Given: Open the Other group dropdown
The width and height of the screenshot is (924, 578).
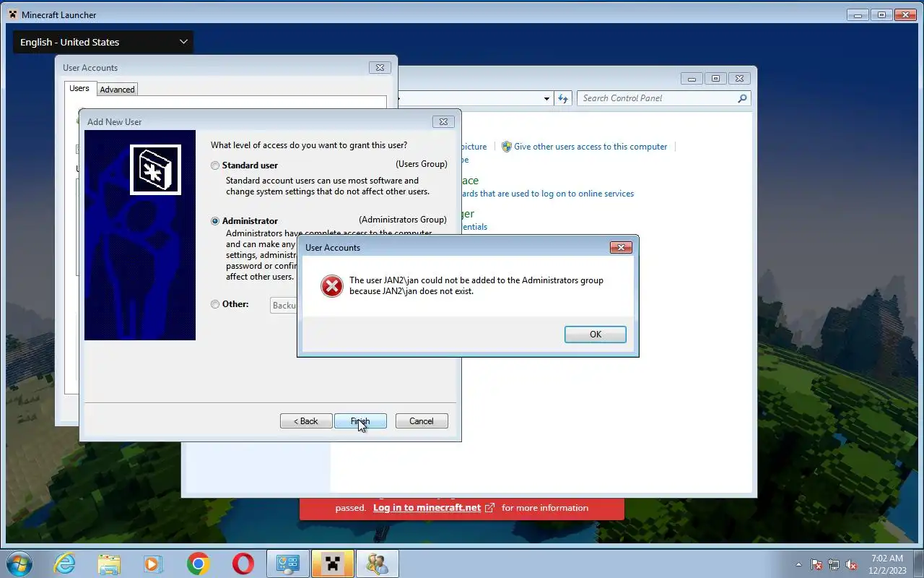Looking at the screenshot, I should pyautogui.click(x=284, y=305).
